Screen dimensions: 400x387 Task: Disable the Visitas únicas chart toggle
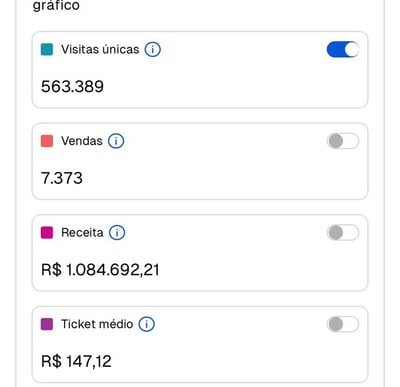[343, 49]
